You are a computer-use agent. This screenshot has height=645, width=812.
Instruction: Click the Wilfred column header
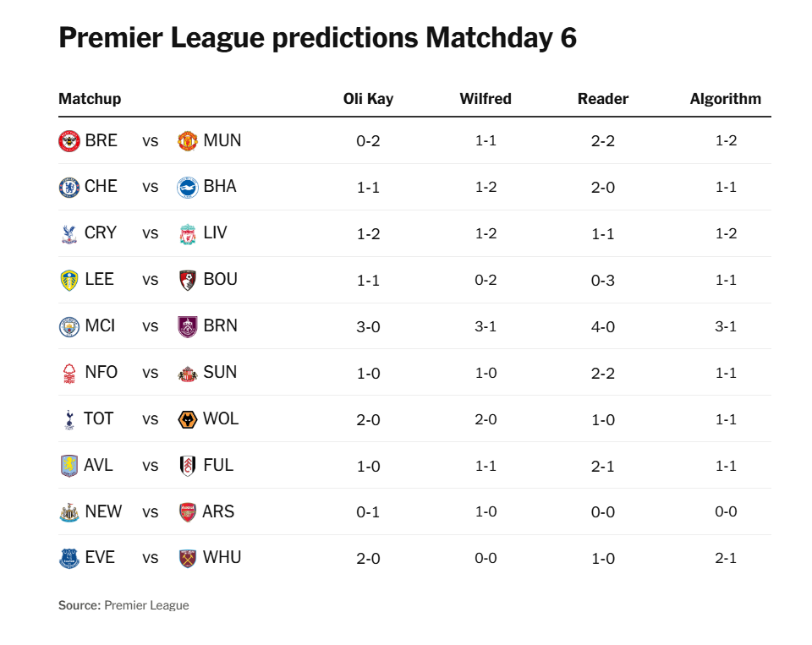coord(486,99)
